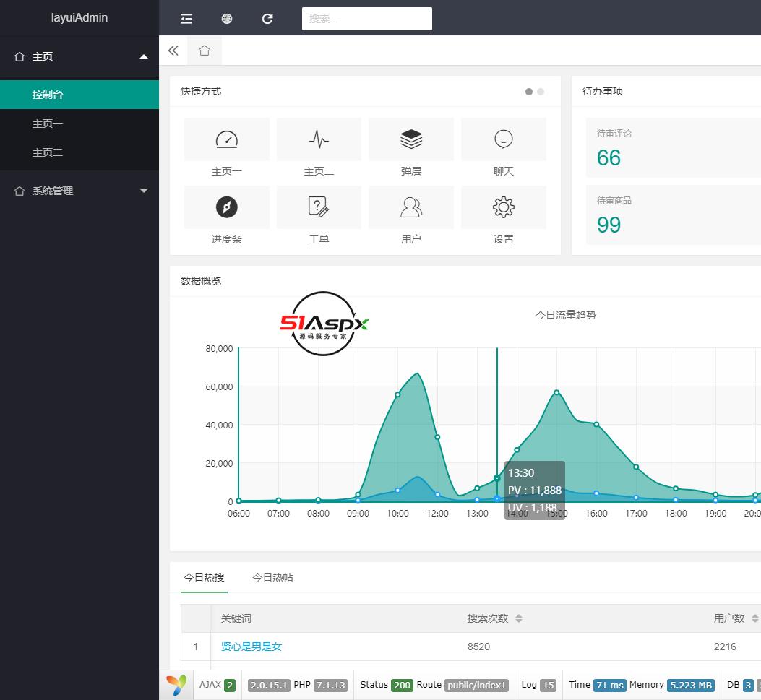Click the up arrow beside 主页
761x700 pixels.
144,57
